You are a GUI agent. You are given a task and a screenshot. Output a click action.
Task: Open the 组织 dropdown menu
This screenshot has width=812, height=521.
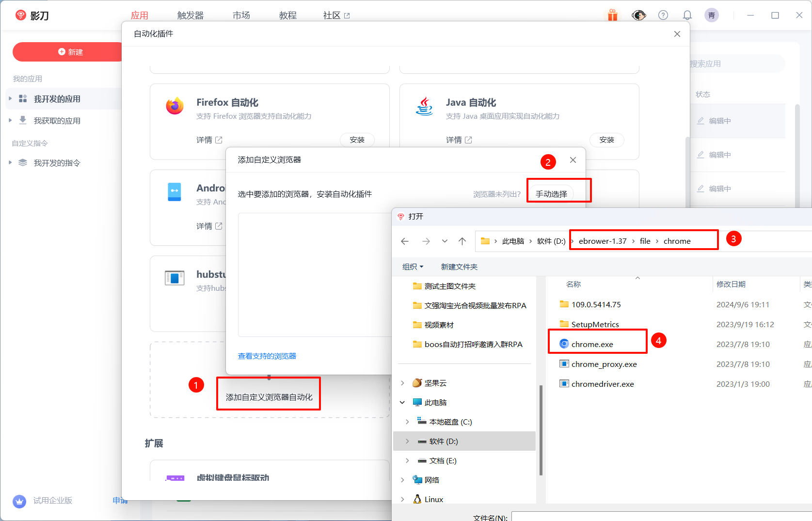(x=413, y=267)
